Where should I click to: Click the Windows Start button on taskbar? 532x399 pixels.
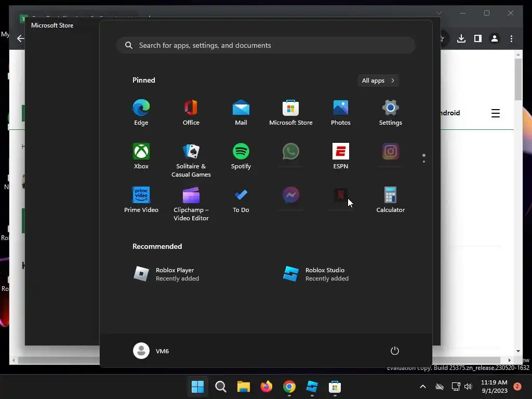click(197, 387)
